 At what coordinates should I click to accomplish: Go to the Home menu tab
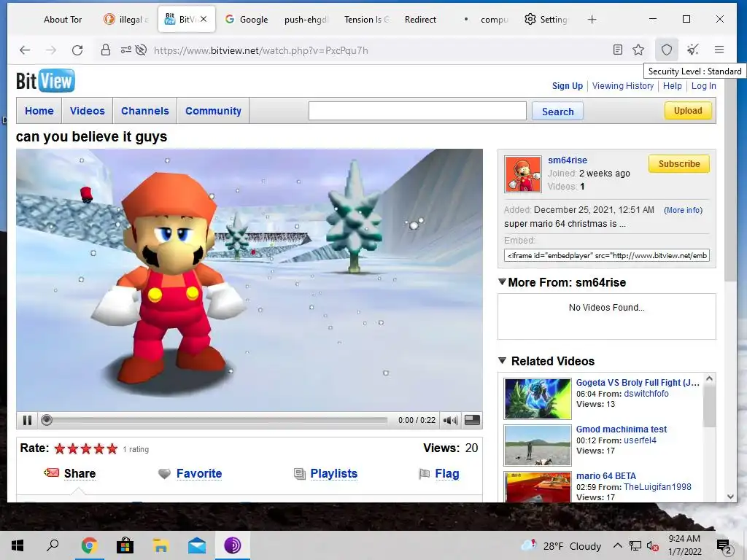click(39, 111)
